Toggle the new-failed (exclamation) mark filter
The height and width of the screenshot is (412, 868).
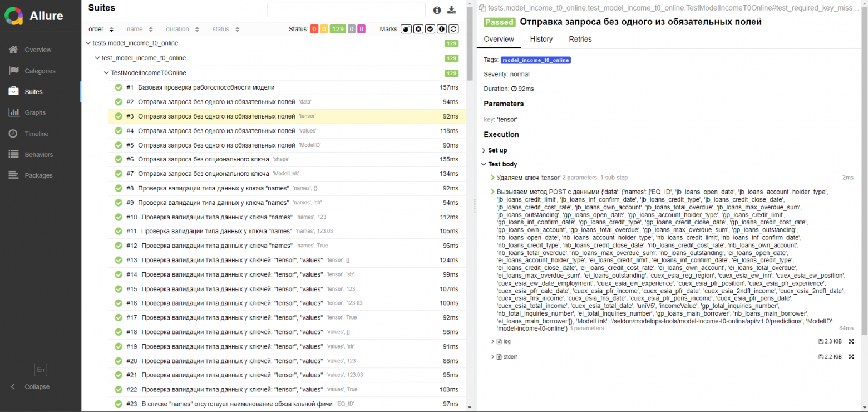coord(442,29)
